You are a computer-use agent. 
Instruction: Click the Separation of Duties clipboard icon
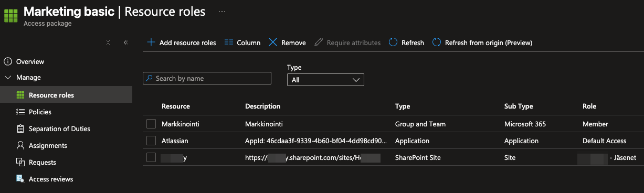tap(20, 128)
